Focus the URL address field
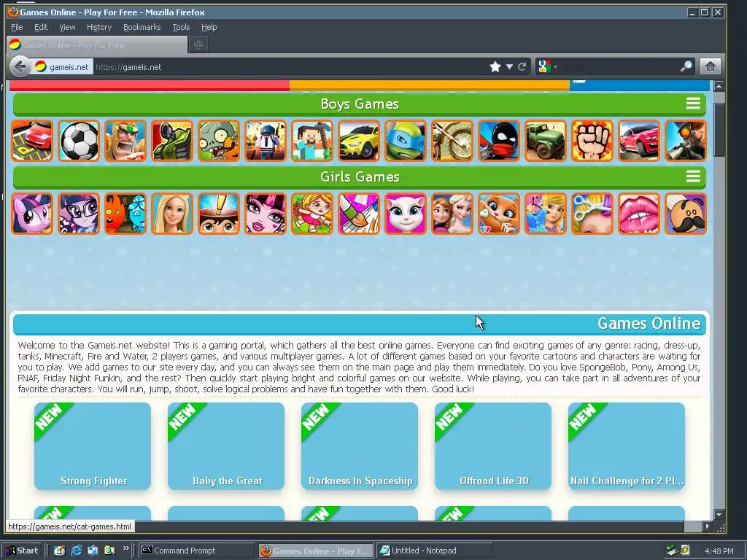Viewport: 747px width, 560px height. click(x=290, y=66)
